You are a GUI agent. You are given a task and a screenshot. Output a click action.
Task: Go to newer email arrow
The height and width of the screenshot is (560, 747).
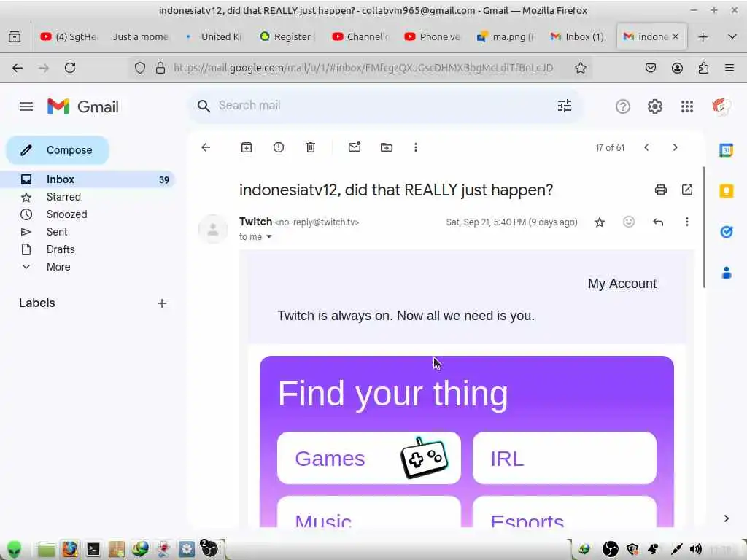pos(646,147)
